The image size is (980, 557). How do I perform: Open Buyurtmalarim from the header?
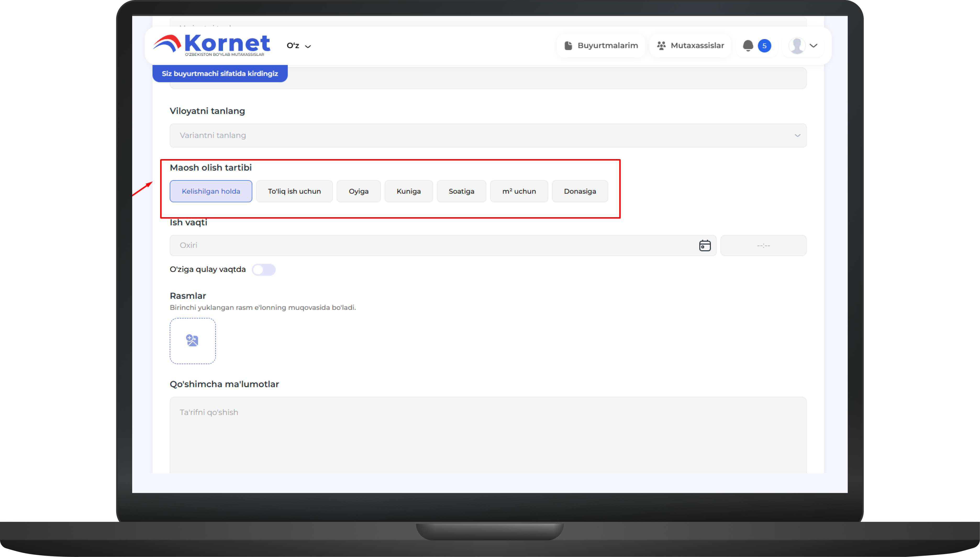click(601, 46)
